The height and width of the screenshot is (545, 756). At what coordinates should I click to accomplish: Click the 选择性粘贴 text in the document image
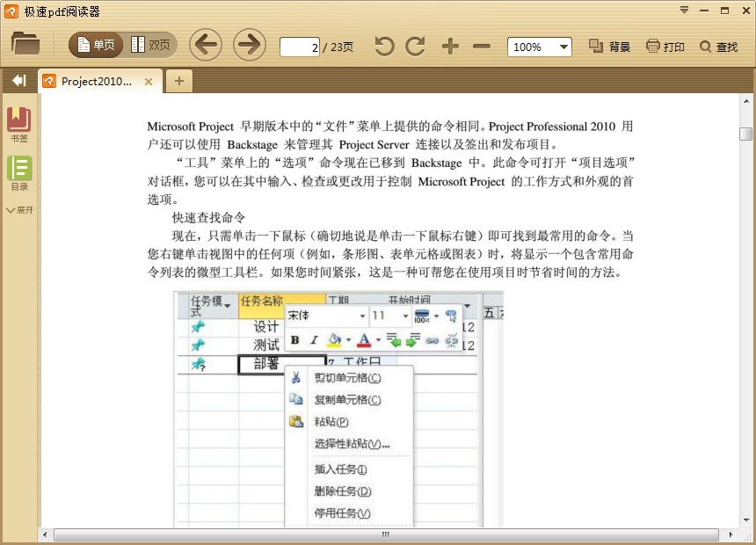pyautogui.click(x=352, y=444)
